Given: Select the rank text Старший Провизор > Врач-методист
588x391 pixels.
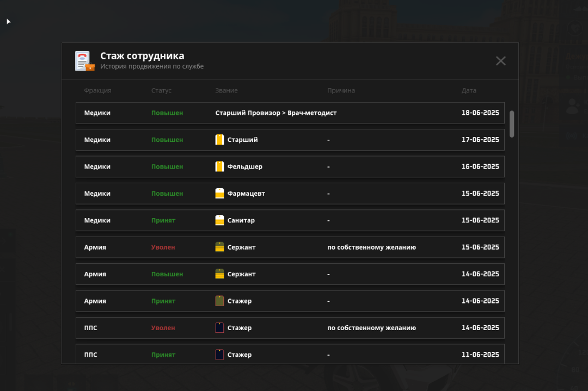Looking at the screenshot, I should (276, 113).
